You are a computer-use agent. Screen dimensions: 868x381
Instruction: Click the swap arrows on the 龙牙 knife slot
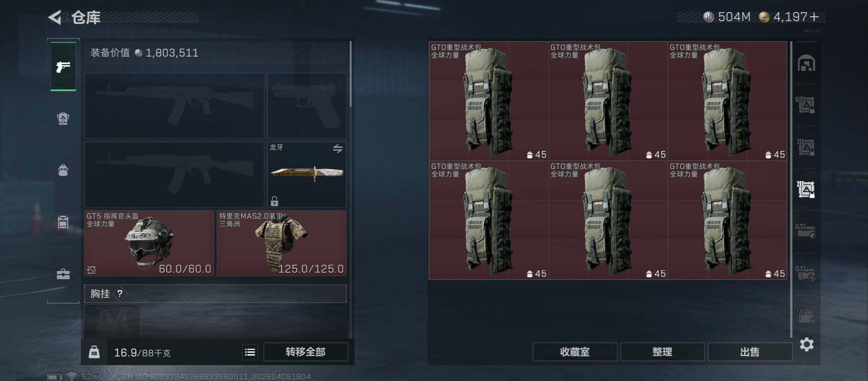point(338,149)
